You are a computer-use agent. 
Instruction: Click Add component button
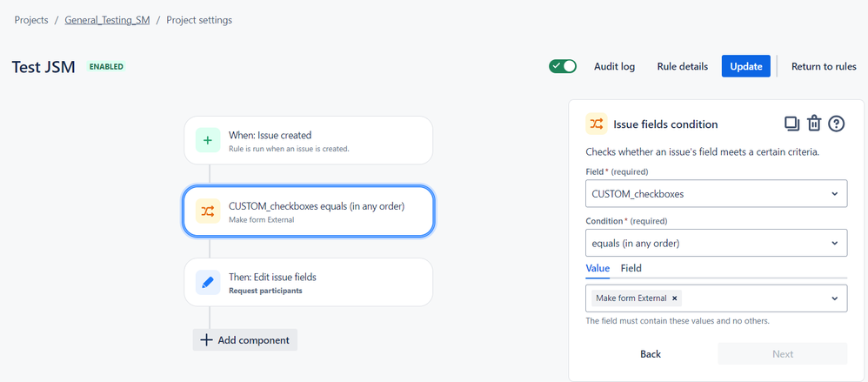point(244,340)
